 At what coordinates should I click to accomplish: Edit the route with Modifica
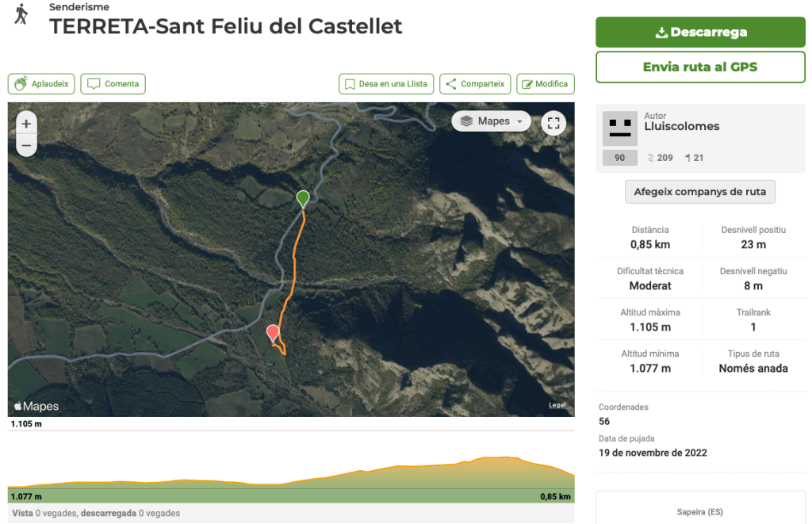click(x=545, y=84)
